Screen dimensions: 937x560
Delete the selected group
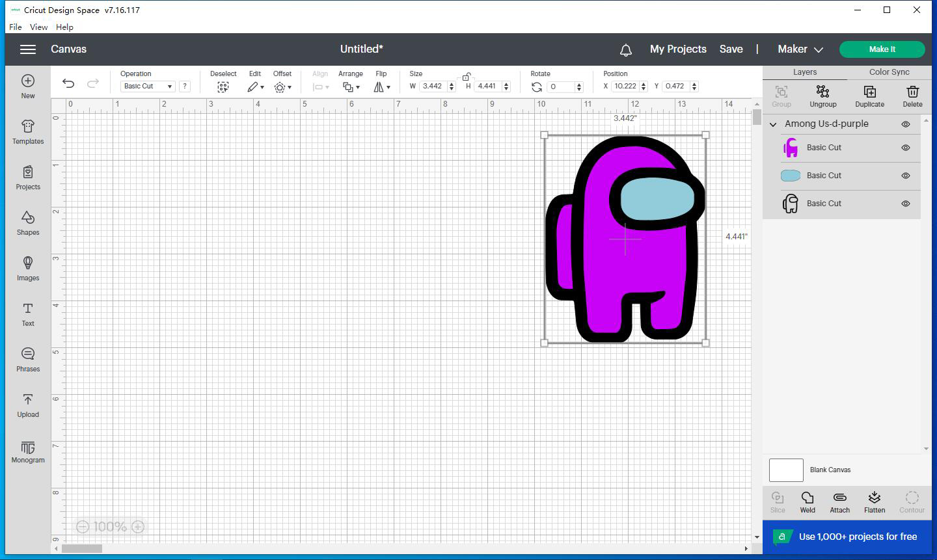point(912,96)
